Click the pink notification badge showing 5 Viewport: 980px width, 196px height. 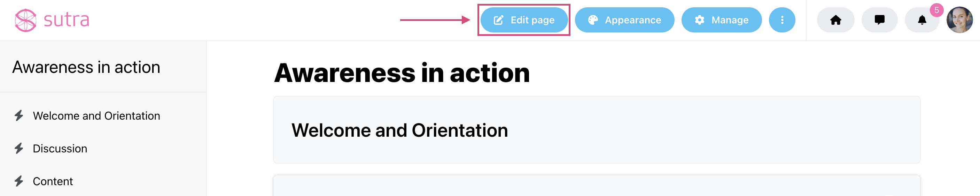pyautogui.click(x=936, y=10)
